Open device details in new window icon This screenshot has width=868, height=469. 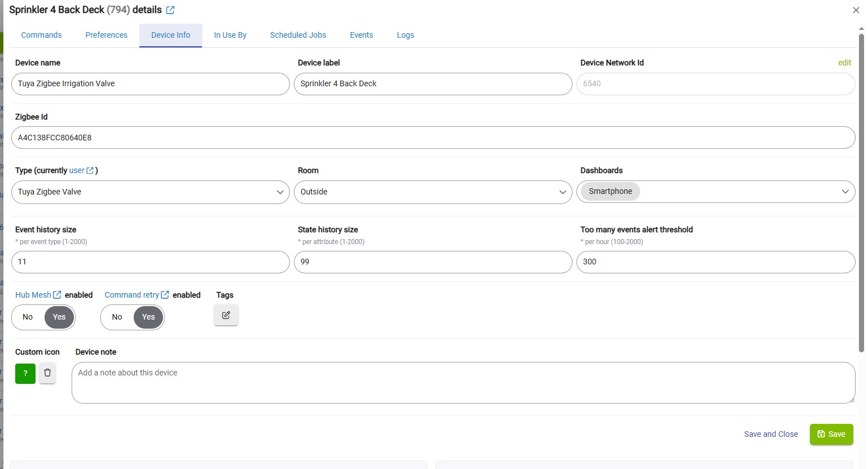[x=170, y=10]
